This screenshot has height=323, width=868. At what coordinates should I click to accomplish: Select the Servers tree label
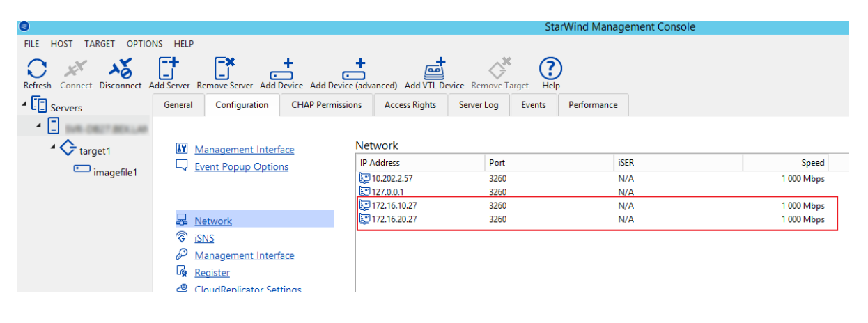66,108
